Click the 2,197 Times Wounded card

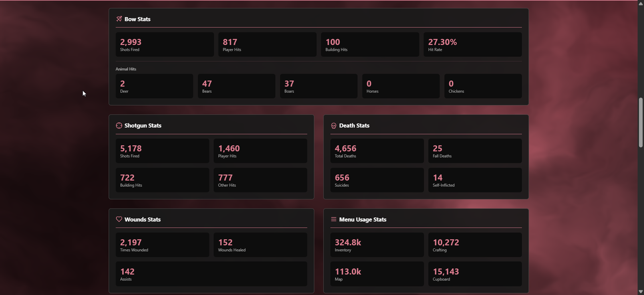[163, 245]
